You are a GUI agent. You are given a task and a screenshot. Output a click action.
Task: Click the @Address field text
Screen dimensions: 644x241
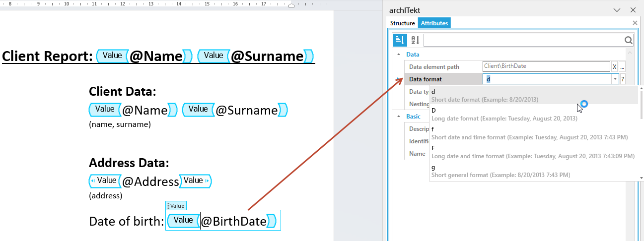150,182
